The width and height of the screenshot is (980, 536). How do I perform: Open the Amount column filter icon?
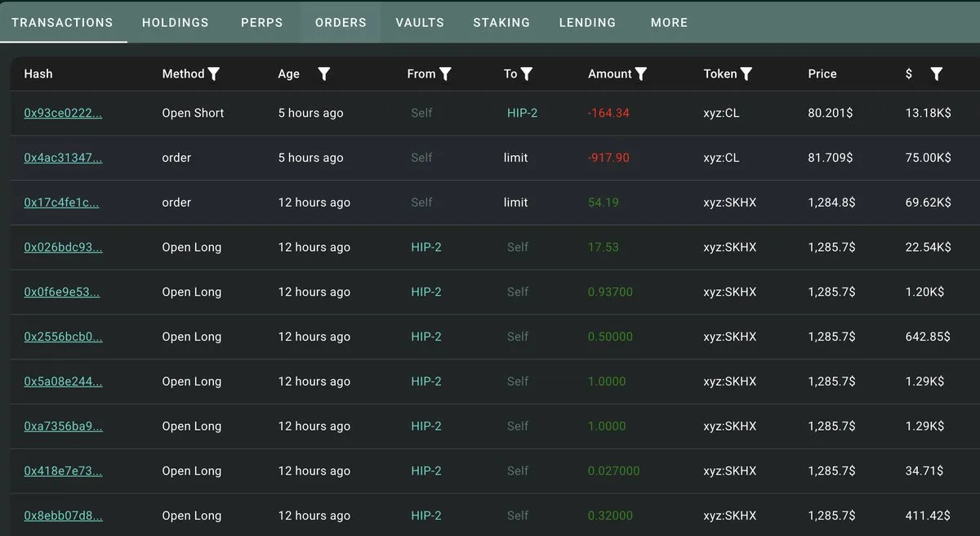[641, 74]
